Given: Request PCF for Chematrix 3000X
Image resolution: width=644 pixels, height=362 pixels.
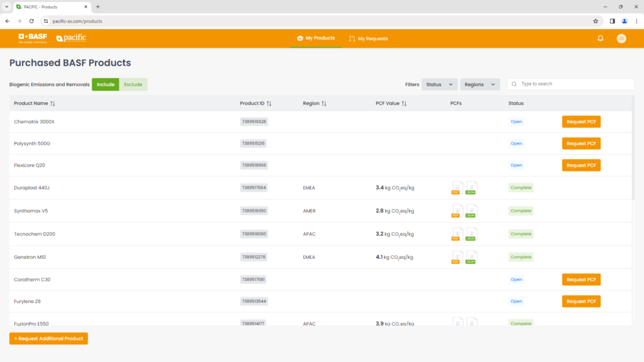Looking at the screenshot, I should click(581, 121).
